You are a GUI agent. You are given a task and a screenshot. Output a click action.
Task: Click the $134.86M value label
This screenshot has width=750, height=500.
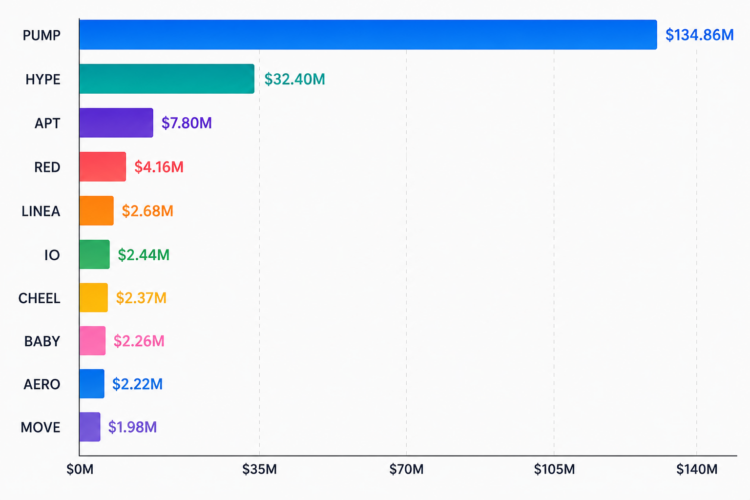point(699,35)
